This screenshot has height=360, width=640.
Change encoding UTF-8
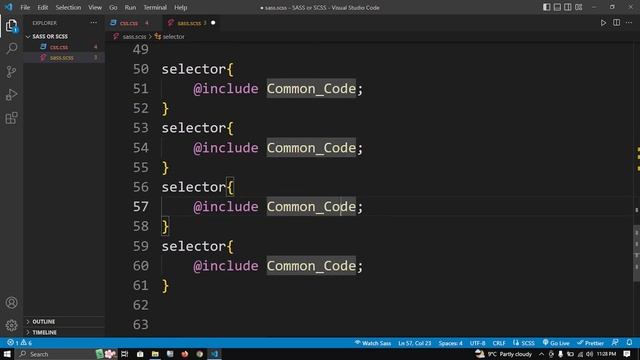click(x=477, y=343)
